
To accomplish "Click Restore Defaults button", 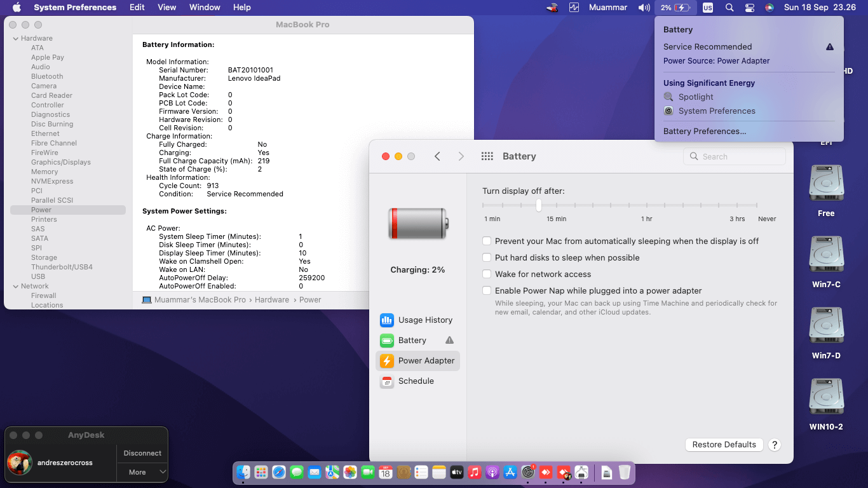I will pos(724,445).
